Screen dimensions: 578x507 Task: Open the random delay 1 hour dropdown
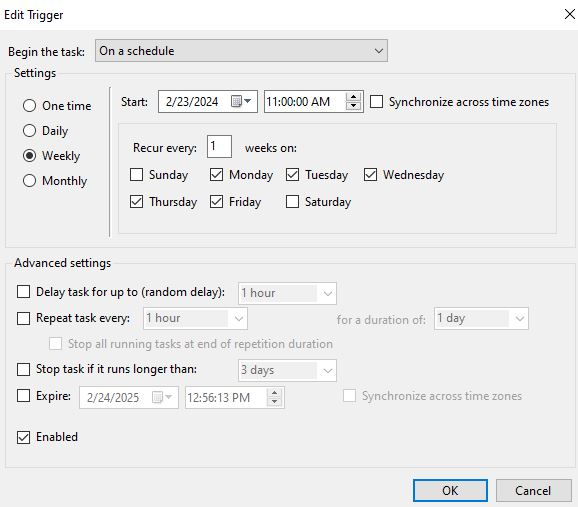pyautogui.click(x=288, y=294)
